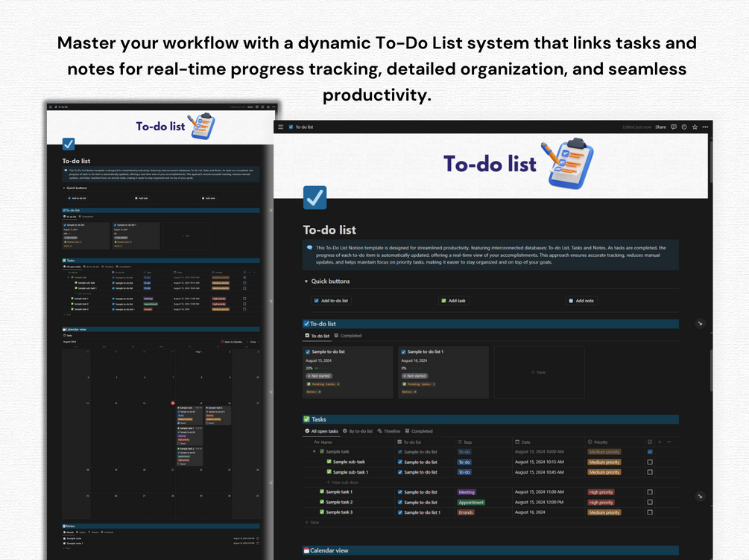Click star icon in small left window top bar
Viewport: 749px width, 560px height.
(268, 107)
